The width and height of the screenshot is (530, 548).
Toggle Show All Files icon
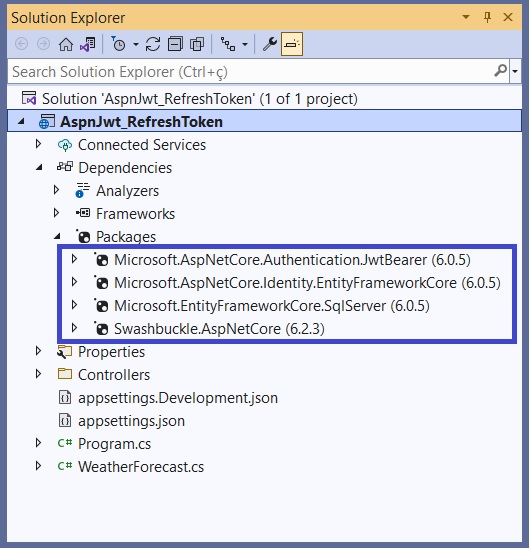pyautogui.click(x=197, y=44)
